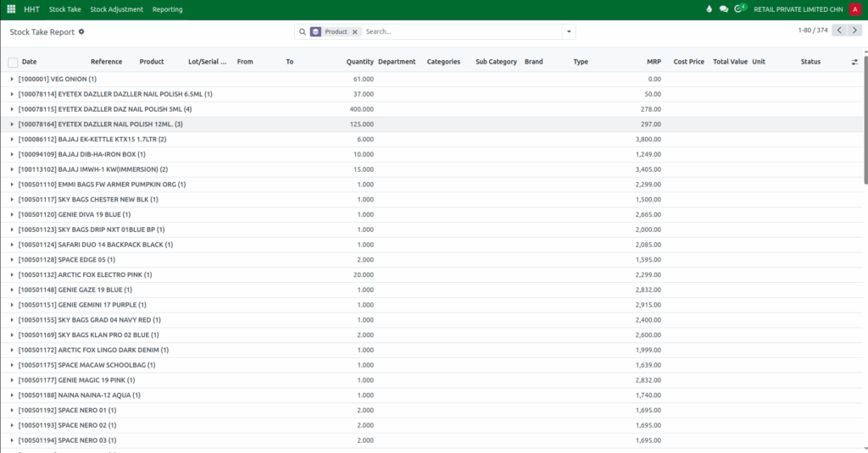The width and height of the screenshot is (868, 453).
Task: Open the Stock Adjustment menu
Action: click(x=116, y=9)
